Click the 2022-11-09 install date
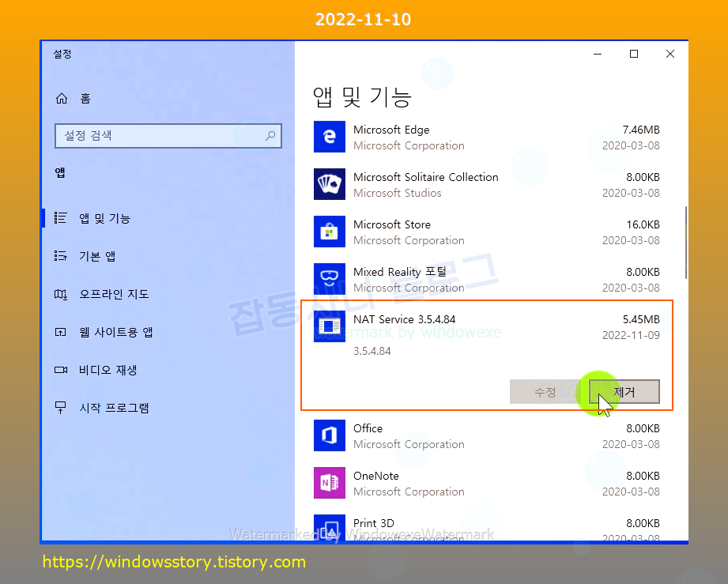 point(631,335)
